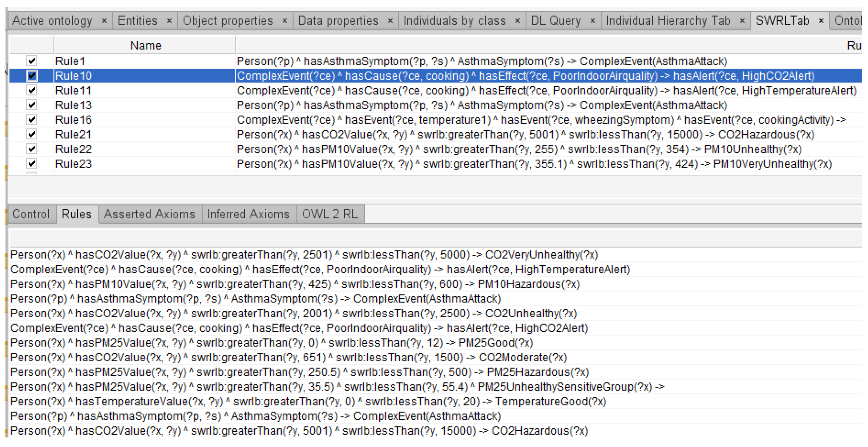
Task: Close the SWRLTab tab
Action: [x=821, y=21]
